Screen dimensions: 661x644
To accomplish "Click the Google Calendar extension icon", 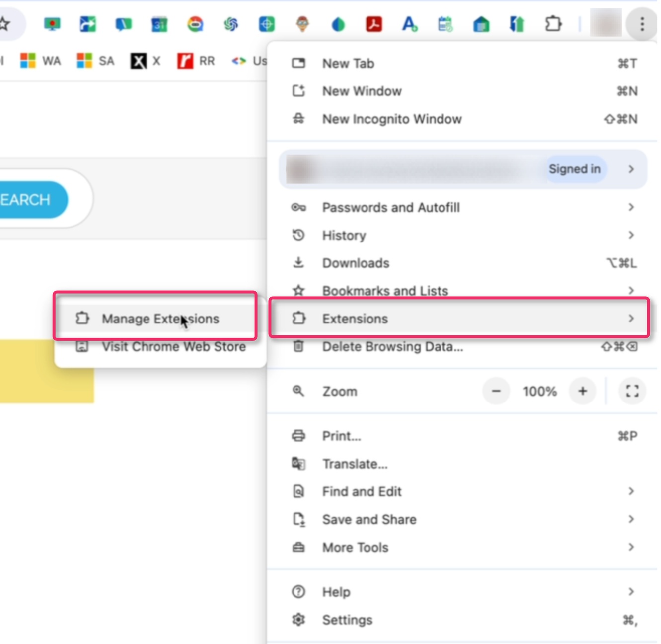I will pyautogui.click(x=159, y=24).
